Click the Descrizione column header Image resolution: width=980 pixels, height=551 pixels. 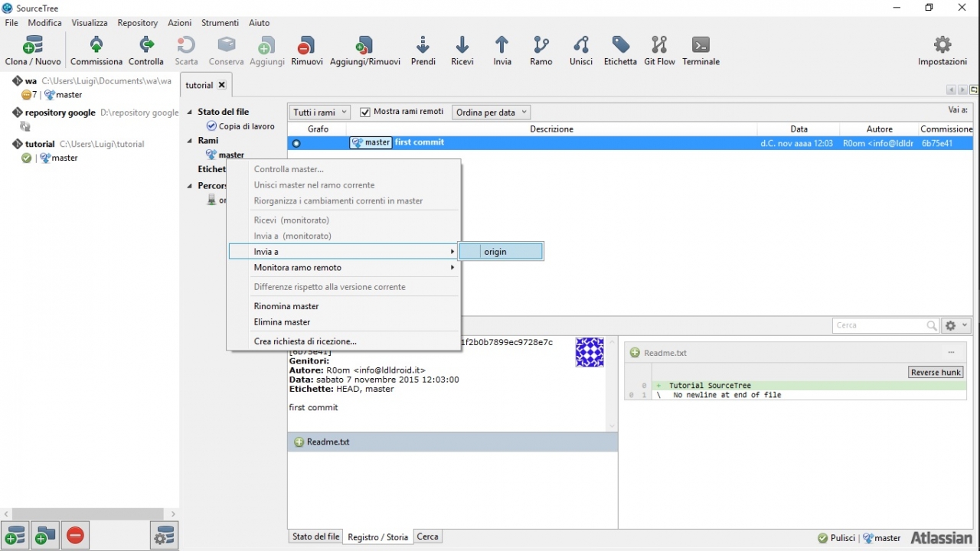(551, 129)
